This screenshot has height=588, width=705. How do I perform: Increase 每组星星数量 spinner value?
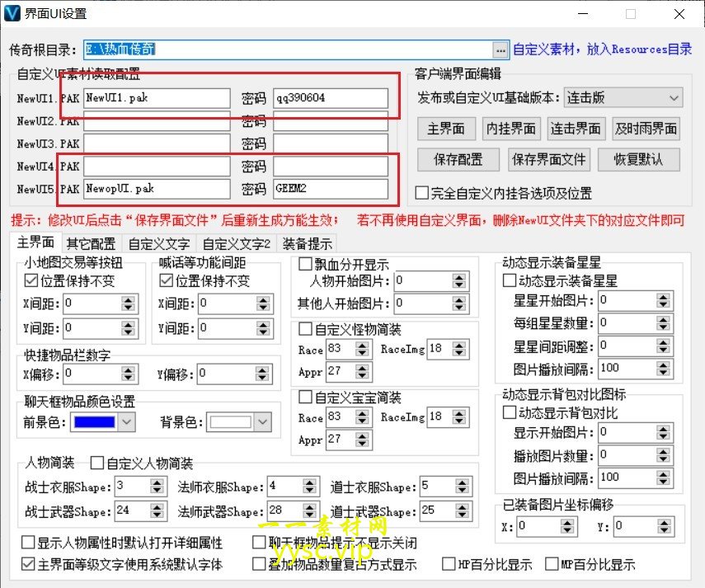(x=663, y=320)
